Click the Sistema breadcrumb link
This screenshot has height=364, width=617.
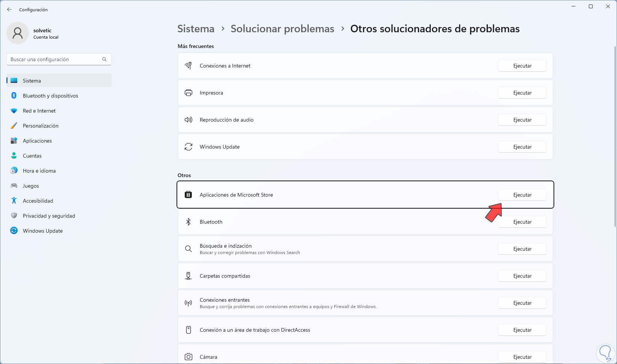[196, 29]
